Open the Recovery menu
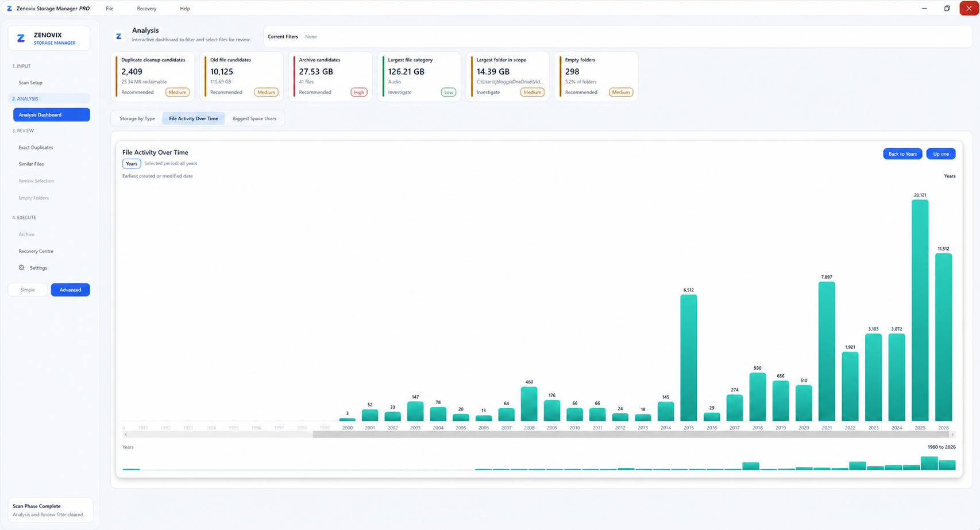Viewport: 980px width, 530px height. (x=146, y=9)
